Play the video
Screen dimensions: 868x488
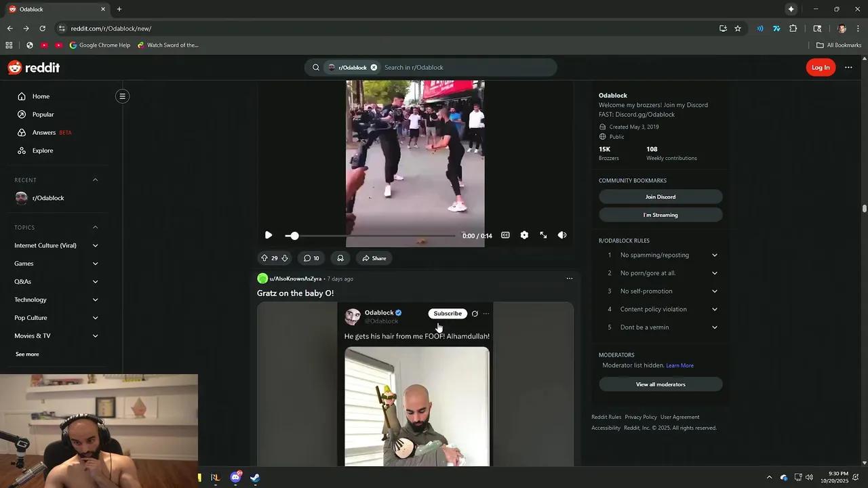click(x=269, y=235)
